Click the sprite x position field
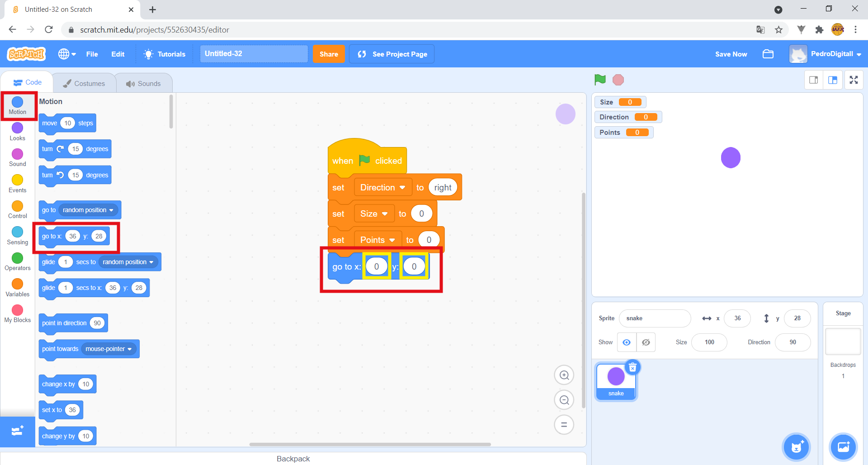This screenshot has height=465, width=868. tap(737, 318)
